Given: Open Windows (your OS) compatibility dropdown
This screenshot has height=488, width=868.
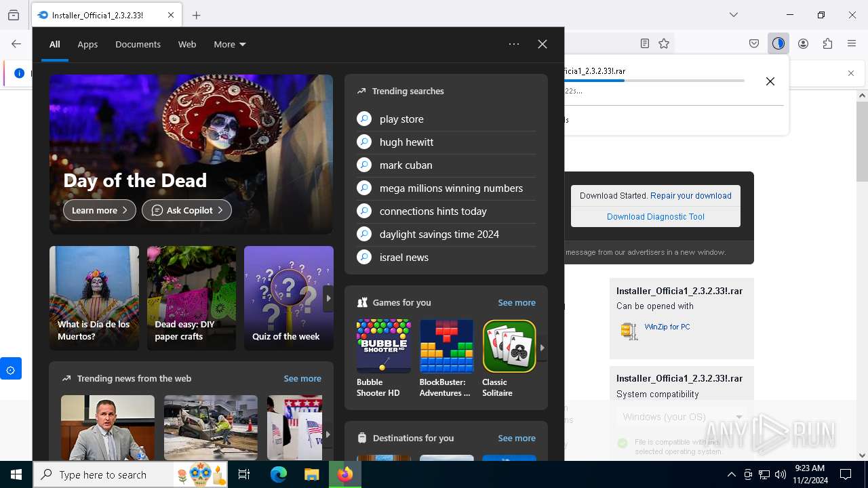Looking at the screenshot, I should coord(682,417).
